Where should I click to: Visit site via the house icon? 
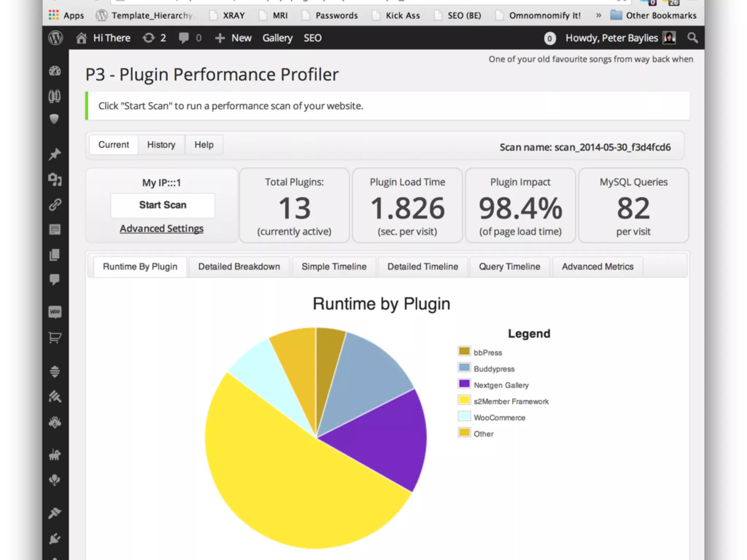click(81, 38)
